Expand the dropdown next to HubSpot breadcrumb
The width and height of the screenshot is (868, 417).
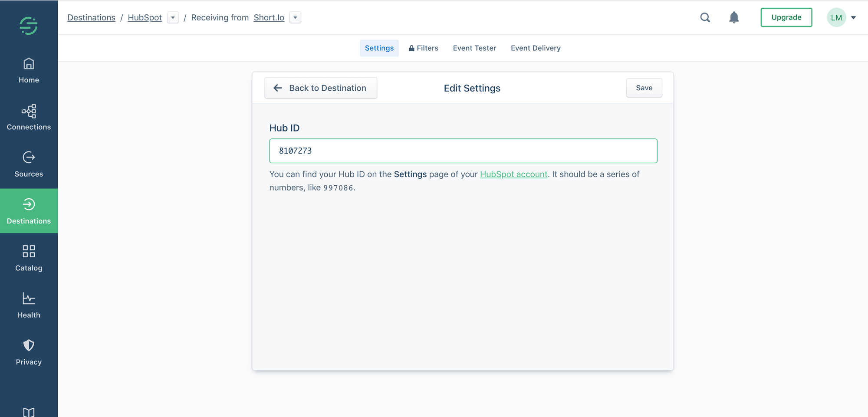173,17
